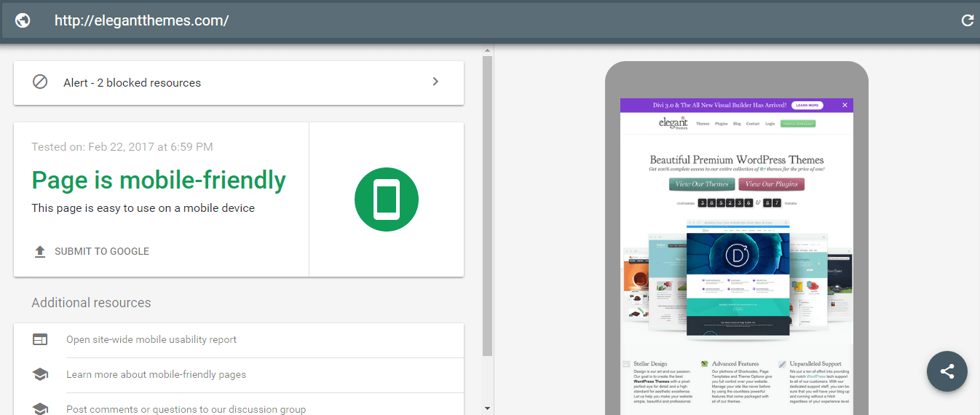Click the left panel scrollbar thumb
Image resolution: width=980 pixels, height=415 pixels.
[x=488, y=205]
